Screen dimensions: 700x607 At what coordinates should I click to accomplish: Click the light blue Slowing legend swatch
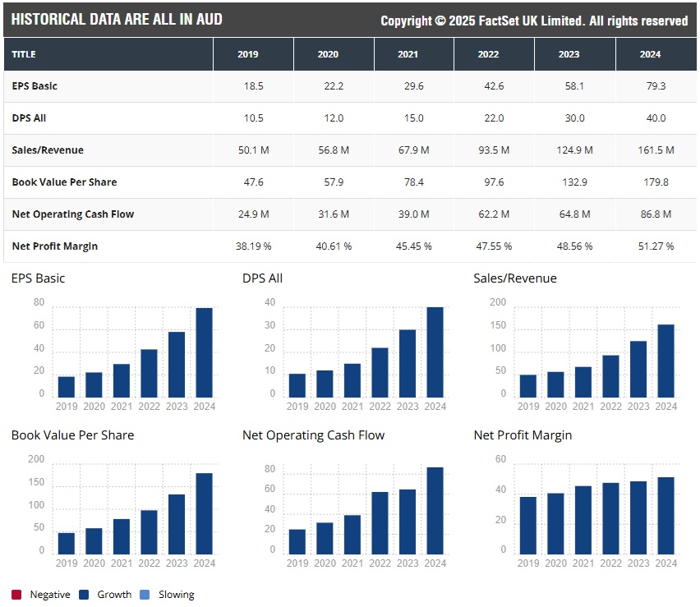pyautogui.click(x=145, y=594)
